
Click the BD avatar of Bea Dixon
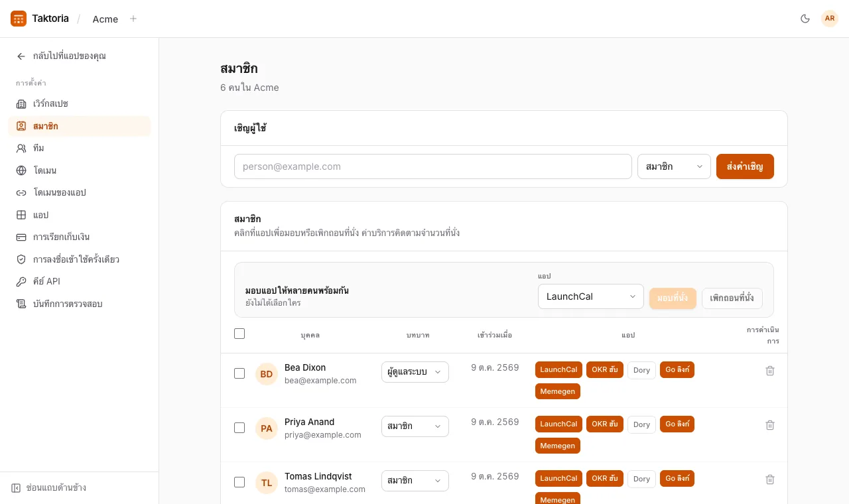[267, 374]
